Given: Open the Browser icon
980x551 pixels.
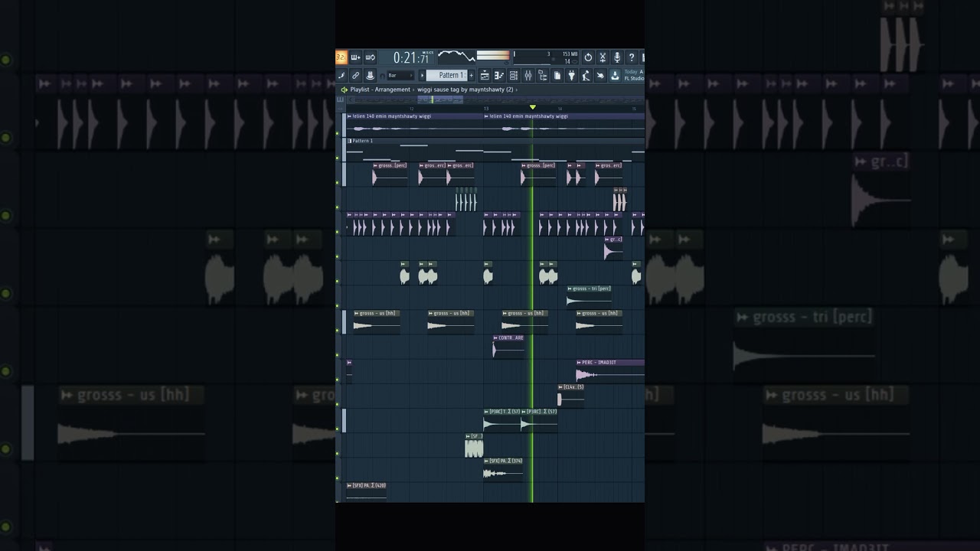Looking at the screenshot, I should [x=543, y=75].
